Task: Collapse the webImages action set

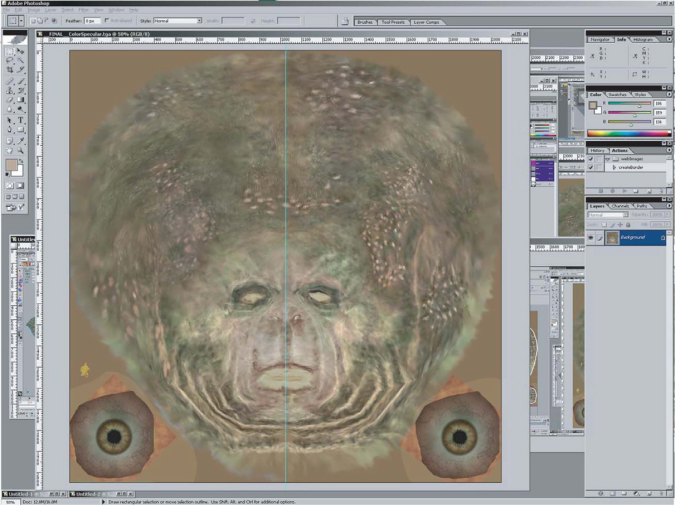Action: pos(606,159)
